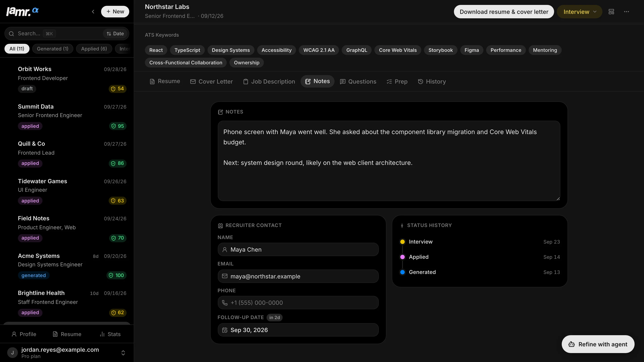Click the search magnifier icon

11,34
